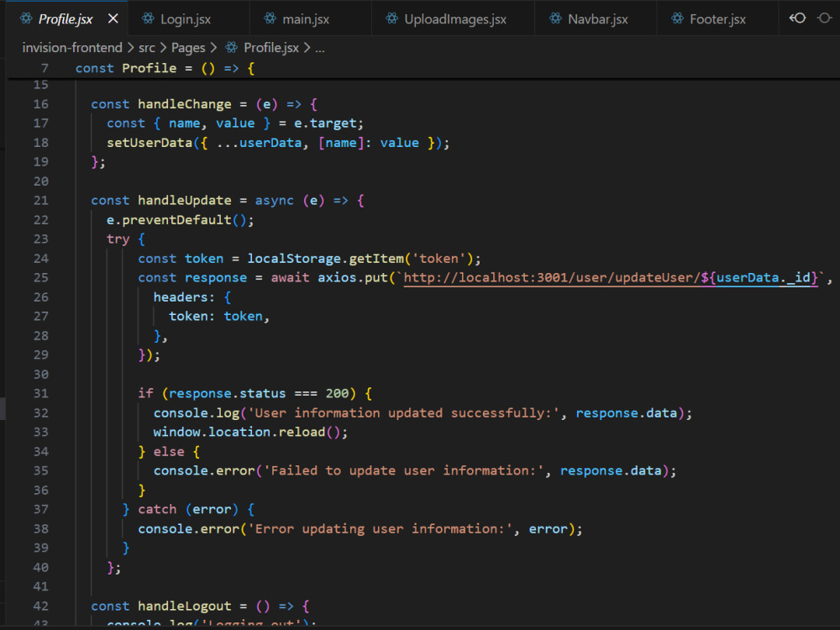The image size is (840, 630).
Task: Click line number 21
Action: (x=40, y=201)
